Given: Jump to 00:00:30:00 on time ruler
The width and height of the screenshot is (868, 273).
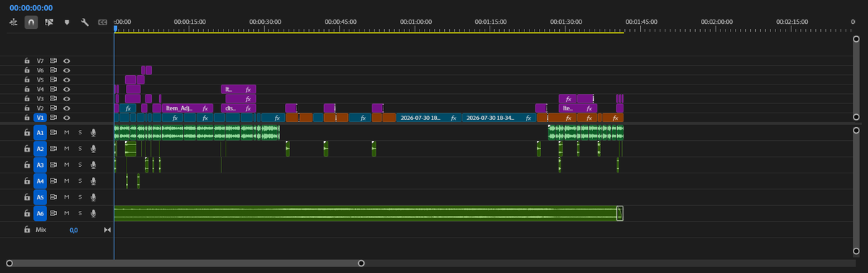Looking at the screenshot, I should [265, 22].
